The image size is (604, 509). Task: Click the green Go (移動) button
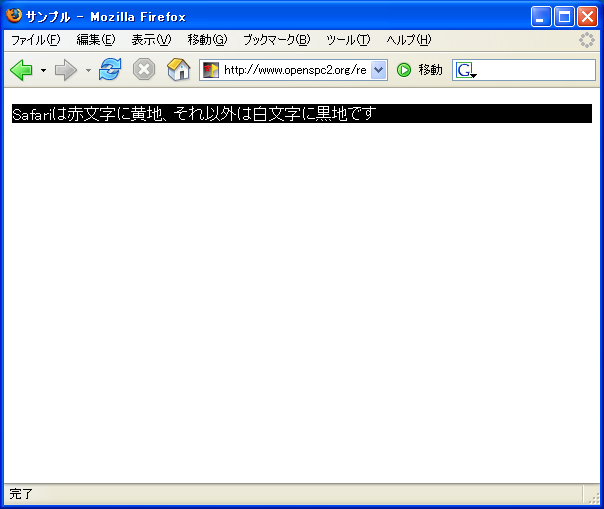419,70
